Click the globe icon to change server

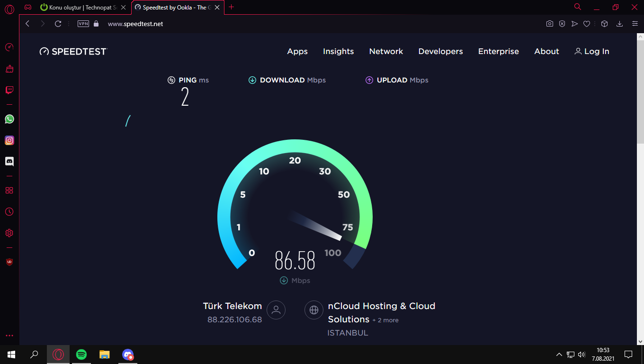click(313, 310)
